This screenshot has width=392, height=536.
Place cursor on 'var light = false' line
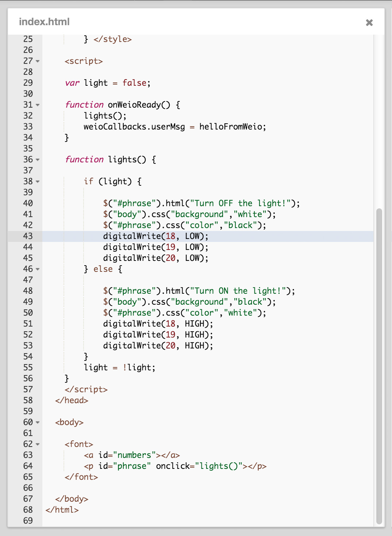point(108,83)
